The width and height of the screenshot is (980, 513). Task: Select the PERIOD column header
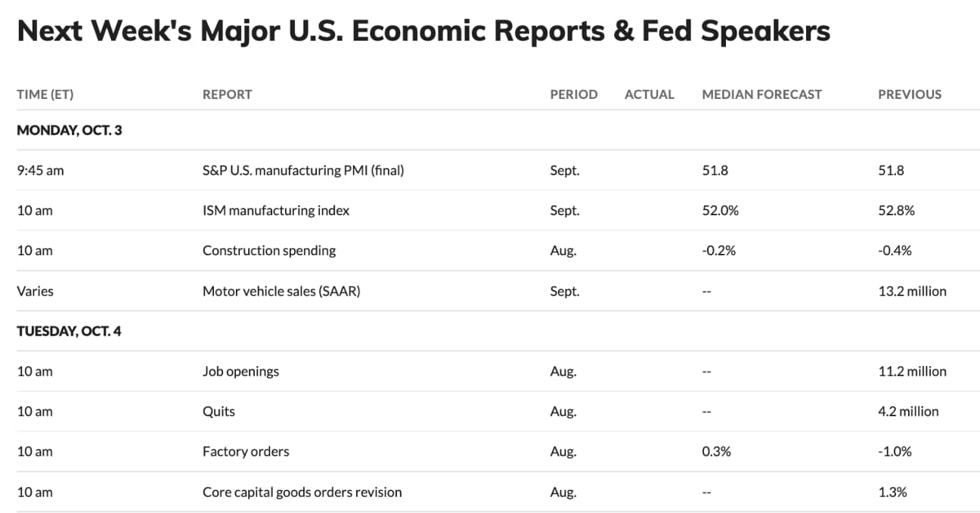point(573,94)
